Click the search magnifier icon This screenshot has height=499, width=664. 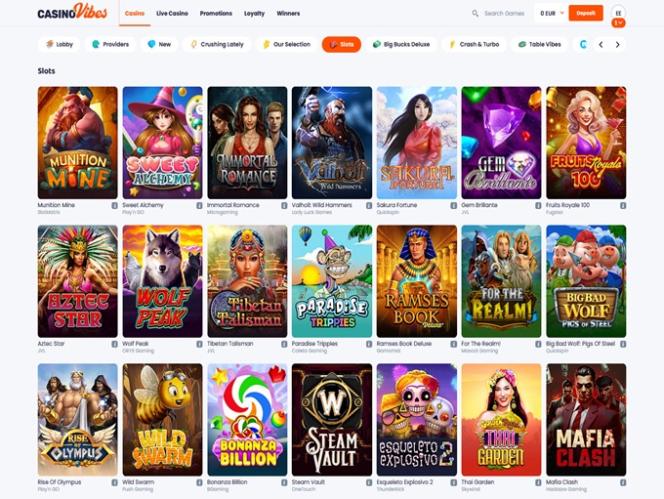[475, 14]
